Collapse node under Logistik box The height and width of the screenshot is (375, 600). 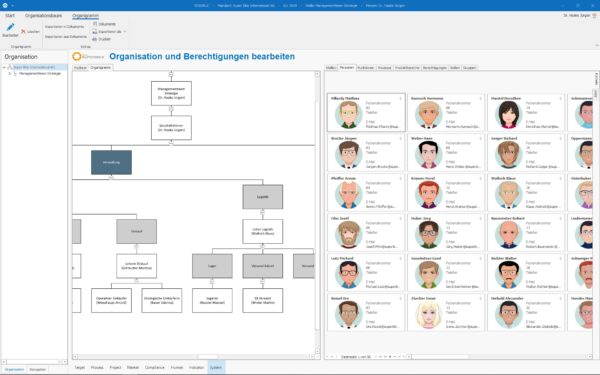[x=262, y=212]
